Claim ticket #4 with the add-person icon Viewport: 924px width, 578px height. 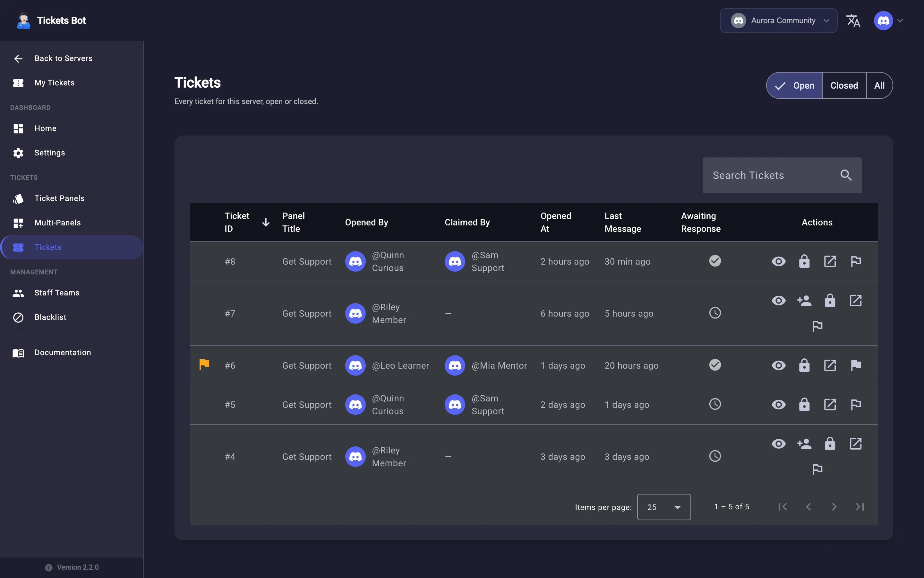coord(804,444)
